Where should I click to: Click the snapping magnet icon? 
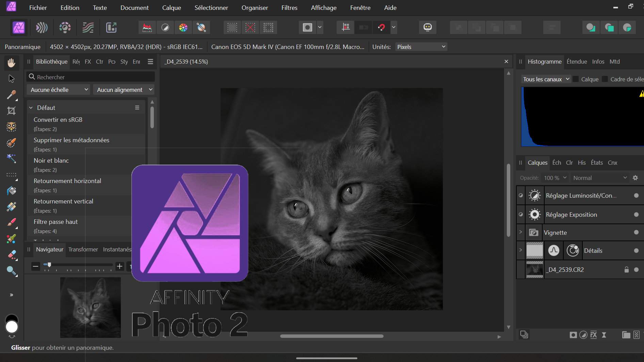tap(382, 27)
